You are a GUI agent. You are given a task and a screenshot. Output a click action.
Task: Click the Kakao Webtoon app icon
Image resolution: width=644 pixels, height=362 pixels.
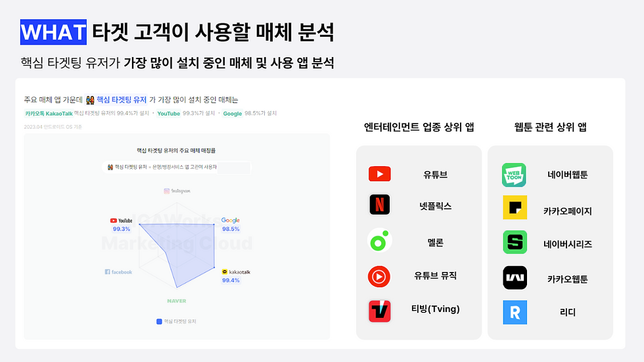click(515, 278)
